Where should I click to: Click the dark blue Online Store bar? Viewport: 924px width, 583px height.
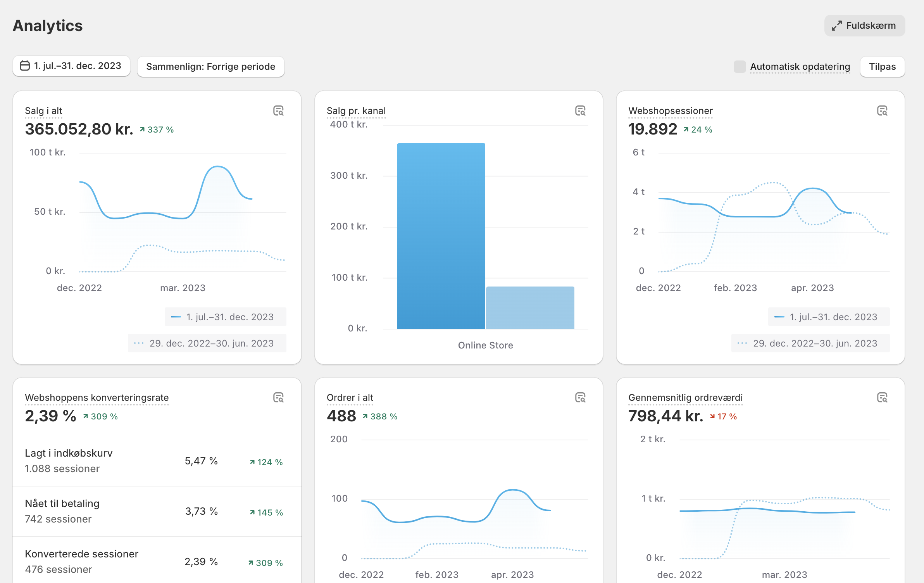[441, 236]
